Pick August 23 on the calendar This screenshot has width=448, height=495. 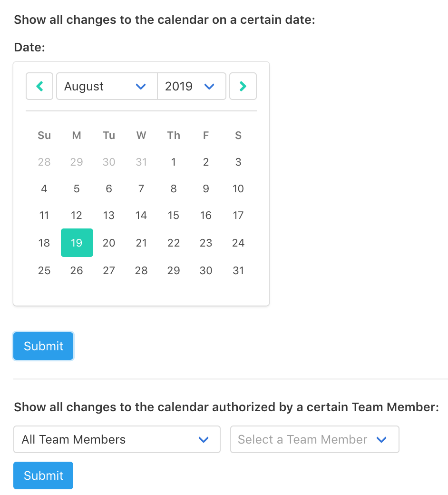coord(206,243)
